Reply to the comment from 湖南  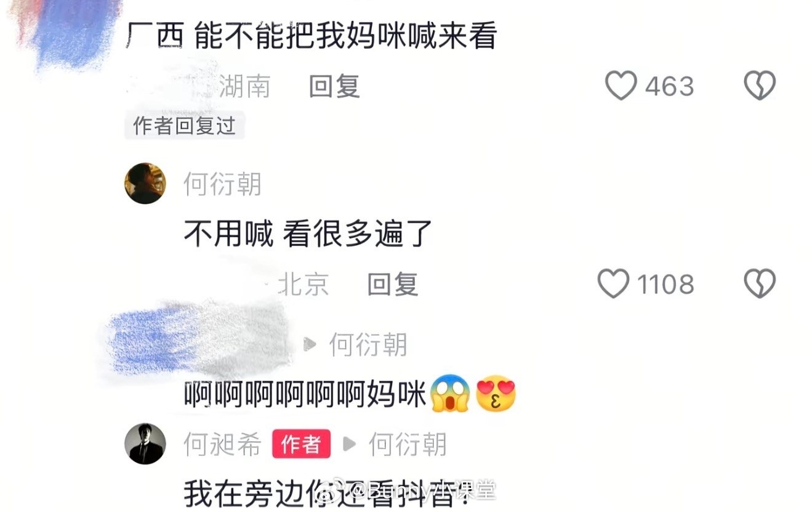pos(334,87)
